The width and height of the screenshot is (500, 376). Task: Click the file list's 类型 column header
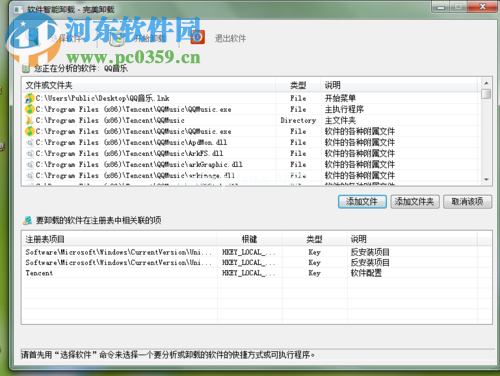click(298, 85)
